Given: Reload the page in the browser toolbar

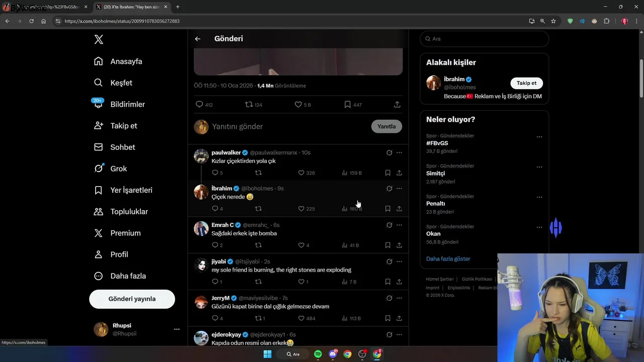Looking at the screenshot, I should point(31,21).
